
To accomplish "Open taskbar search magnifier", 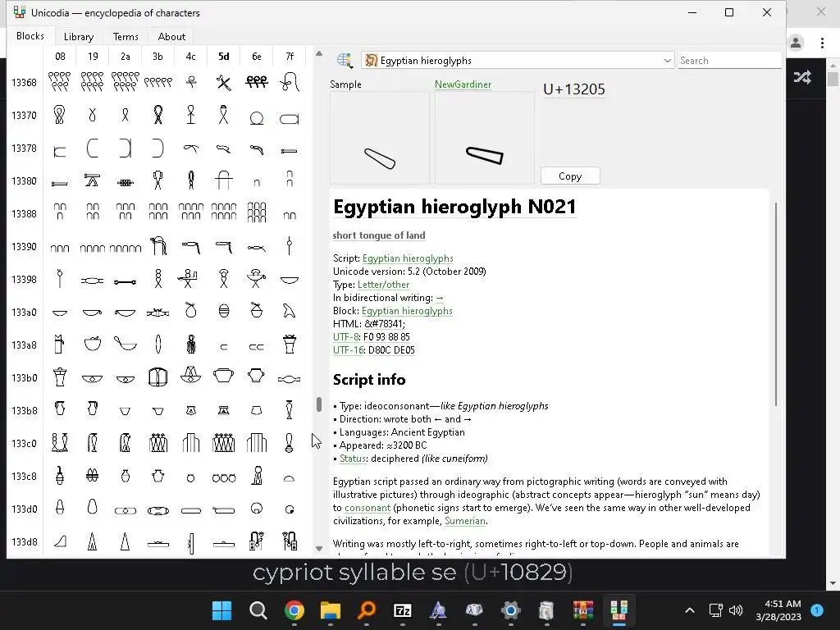I will coord(258,610).
